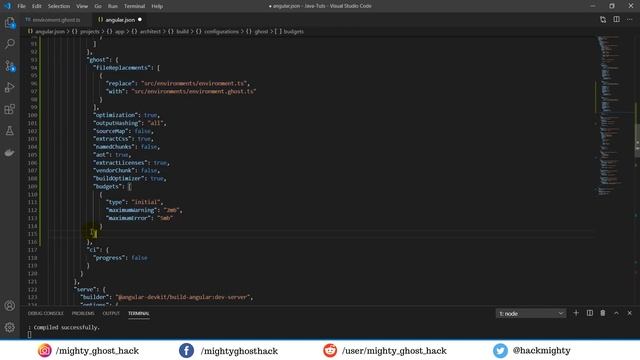
Task: Open the Source Control view icon
Action: [x=10, y=66]
